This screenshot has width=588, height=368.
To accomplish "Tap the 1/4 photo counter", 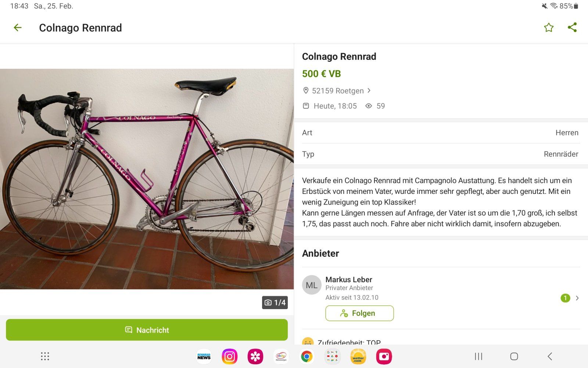I will 275,302.
